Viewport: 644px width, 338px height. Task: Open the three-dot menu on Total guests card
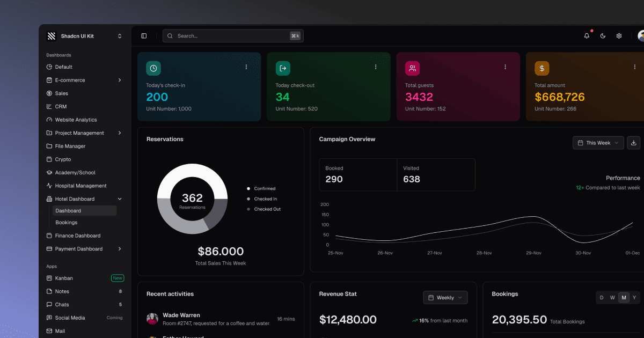click(505, 67)
